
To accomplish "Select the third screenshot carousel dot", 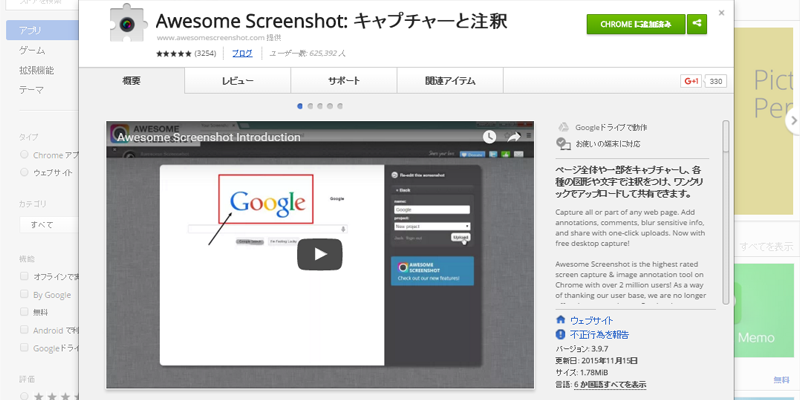I will [320, 106].
